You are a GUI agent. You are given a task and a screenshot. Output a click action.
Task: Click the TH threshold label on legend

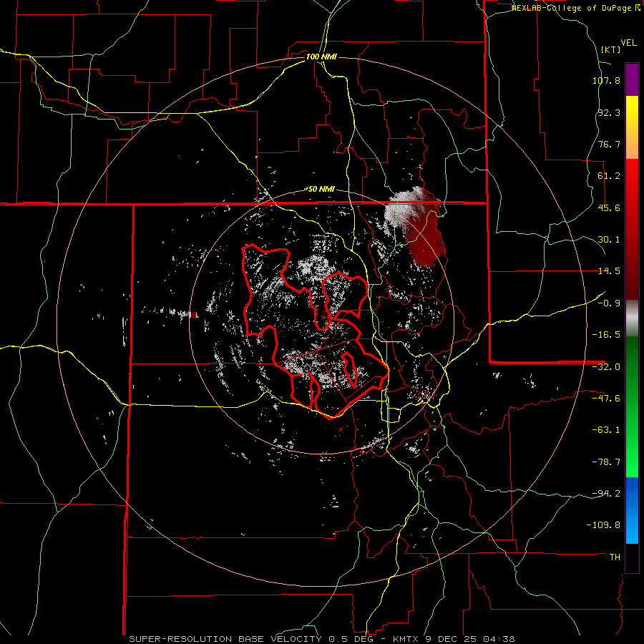click(x=615, y=557)
